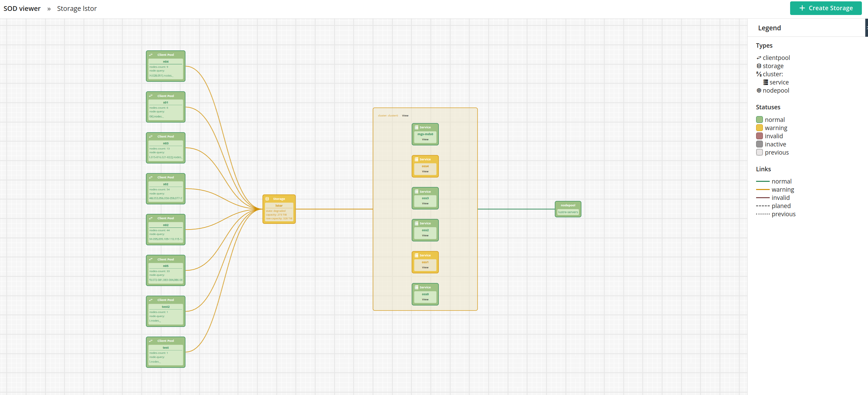Click the s02 Client Pool arrows icon
868x395 pixels.
tap(151, 177)
